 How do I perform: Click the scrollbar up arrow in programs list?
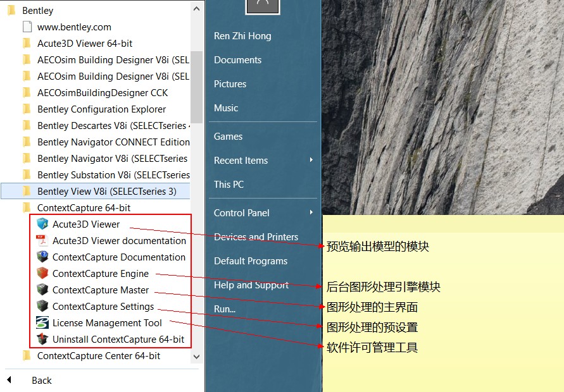pos(196,9)
